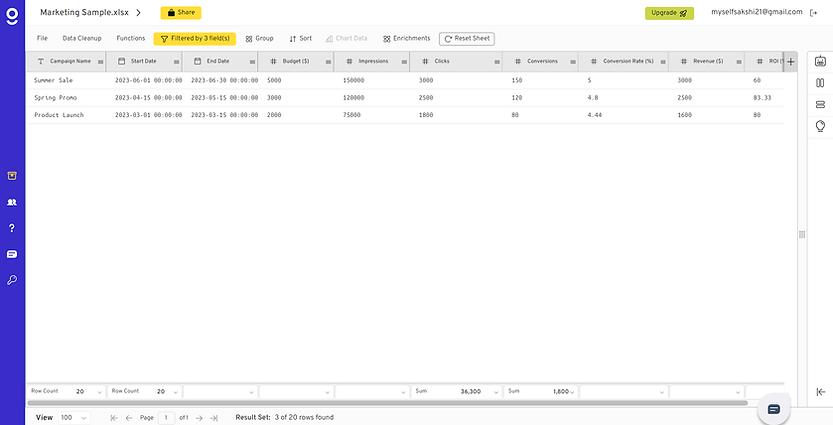Open the Data Cleanup menu
Image resolution: width=833 pixels, height=425 pixels.
coord(82,38)
